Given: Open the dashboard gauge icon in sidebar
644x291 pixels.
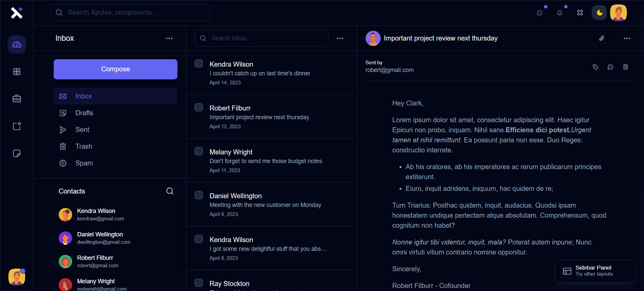Looking at the screenshot, I should tap(17, 45).
